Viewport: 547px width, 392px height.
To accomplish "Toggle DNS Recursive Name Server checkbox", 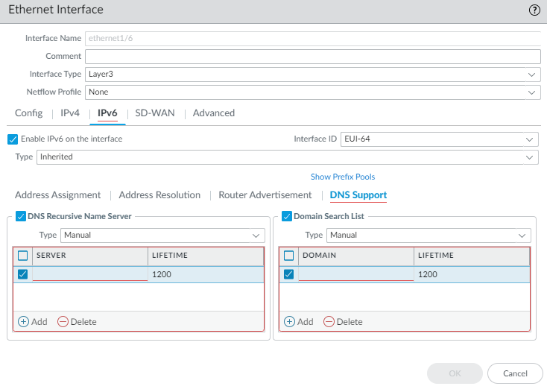I will [20, 216].
